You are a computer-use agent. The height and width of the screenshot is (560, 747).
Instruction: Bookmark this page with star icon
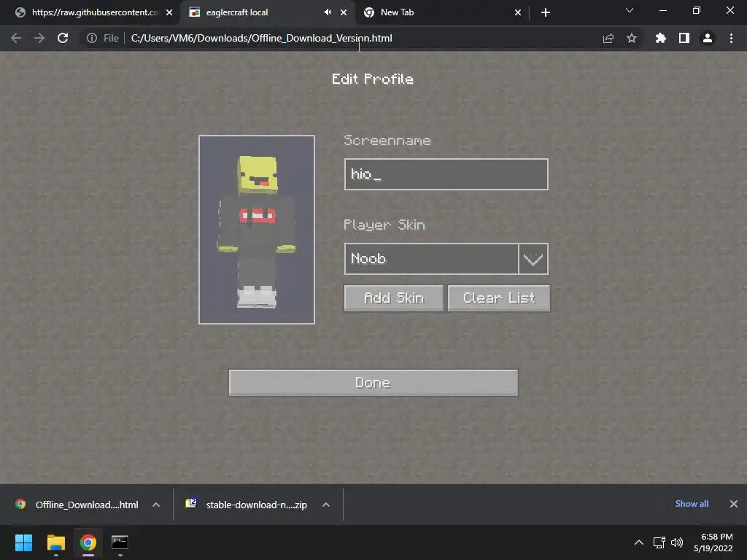632,38
